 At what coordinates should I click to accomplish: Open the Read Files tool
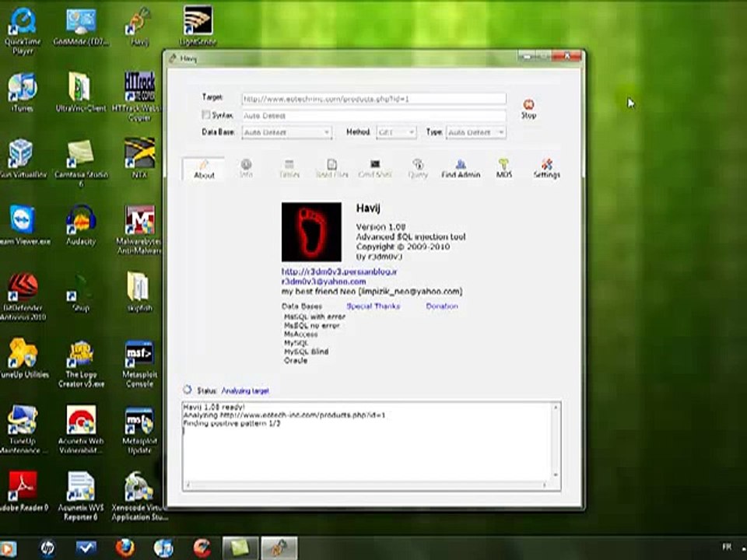[x=331, y=169]
